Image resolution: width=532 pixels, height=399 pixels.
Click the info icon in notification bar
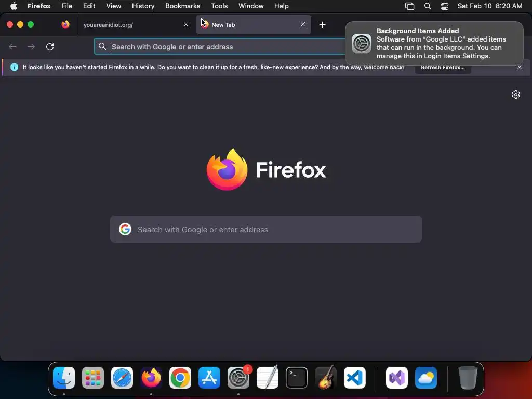pos(14,67)
